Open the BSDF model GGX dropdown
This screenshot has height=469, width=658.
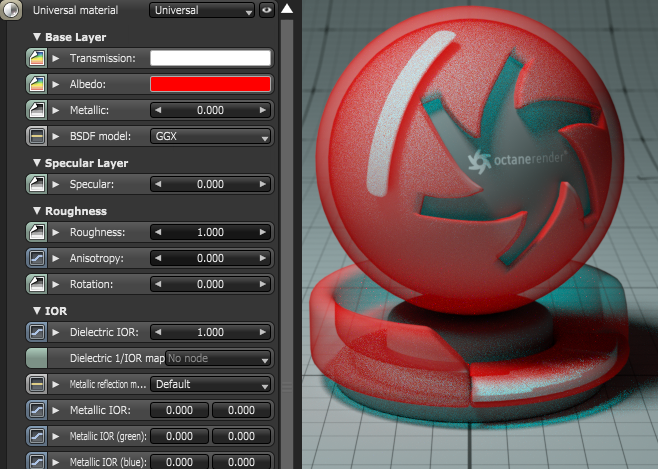tap(210, 136)
